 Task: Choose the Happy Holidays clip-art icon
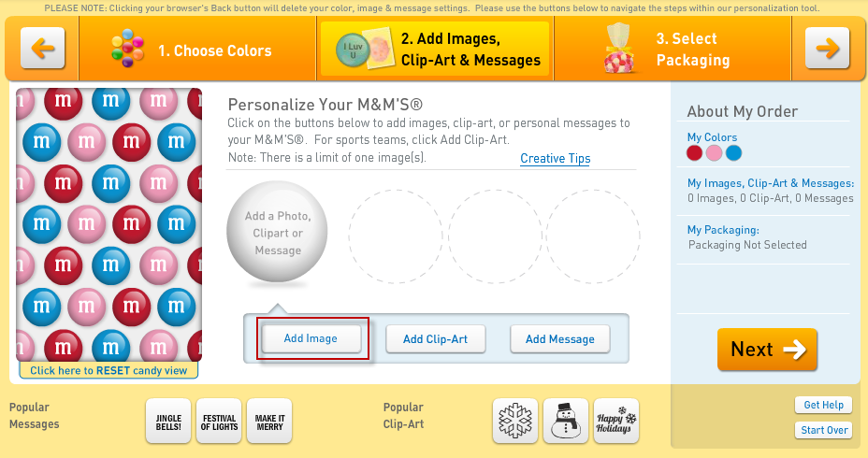[x=616, y=421]
